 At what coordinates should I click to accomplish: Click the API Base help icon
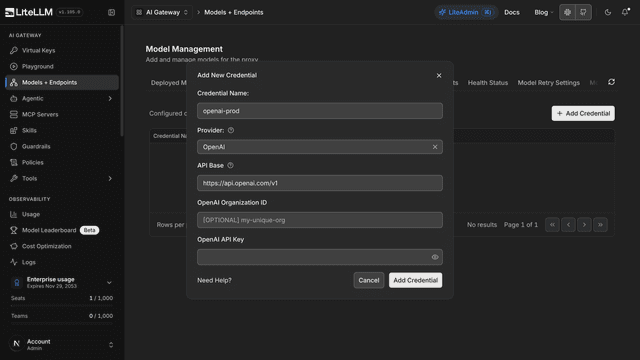(x=230, y=165)
